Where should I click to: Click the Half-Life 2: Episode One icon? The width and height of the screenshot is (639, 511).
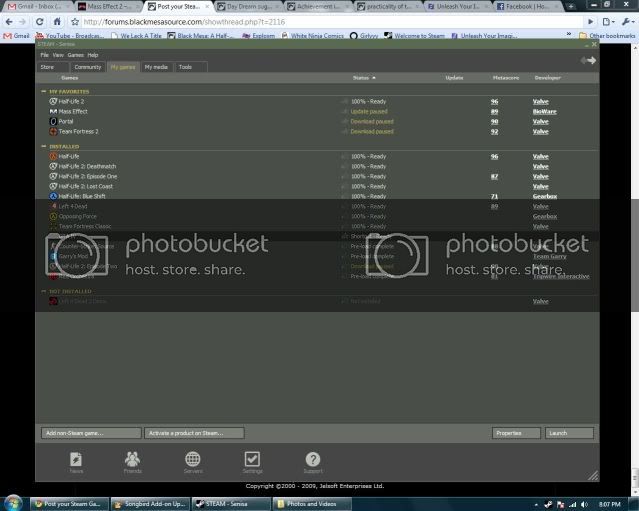point(53,176)
